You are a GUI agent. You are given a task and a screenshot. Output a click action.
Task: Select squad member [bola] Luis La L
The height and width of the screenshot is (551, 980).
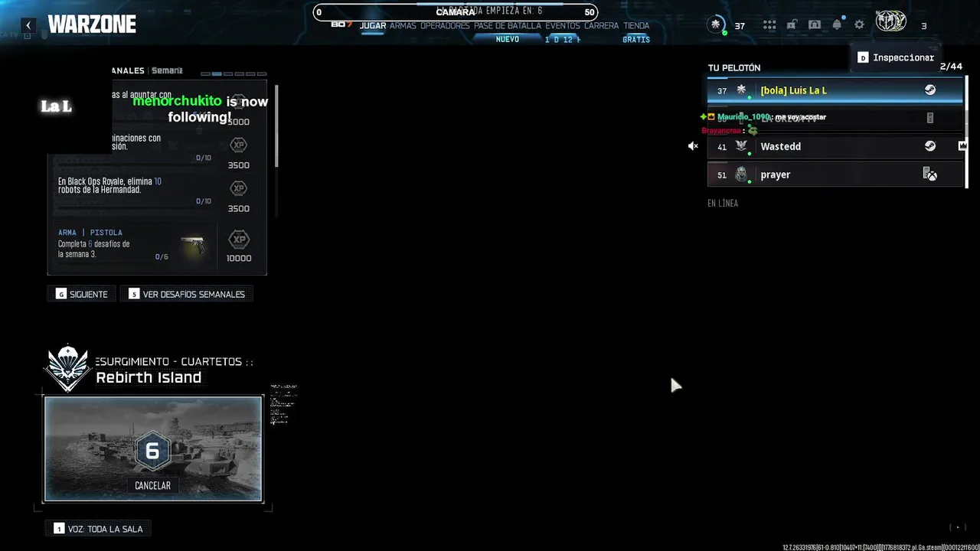coord(835,90)
